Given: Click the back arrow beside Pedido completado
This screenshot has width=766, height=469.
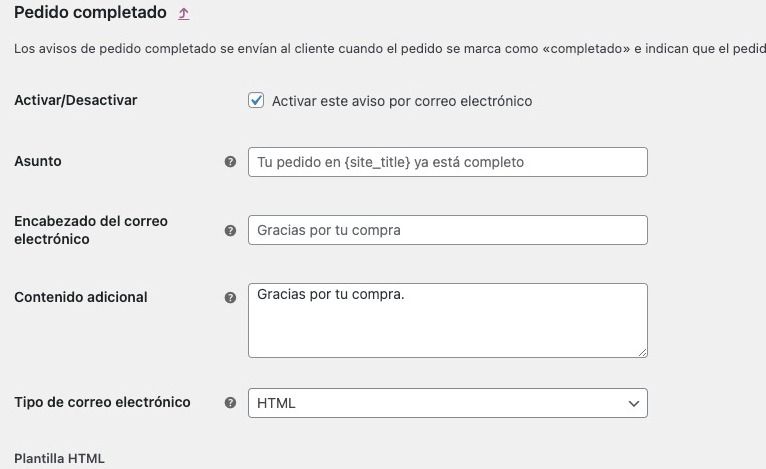Looking at the screenshot, I should click(184, 14).
